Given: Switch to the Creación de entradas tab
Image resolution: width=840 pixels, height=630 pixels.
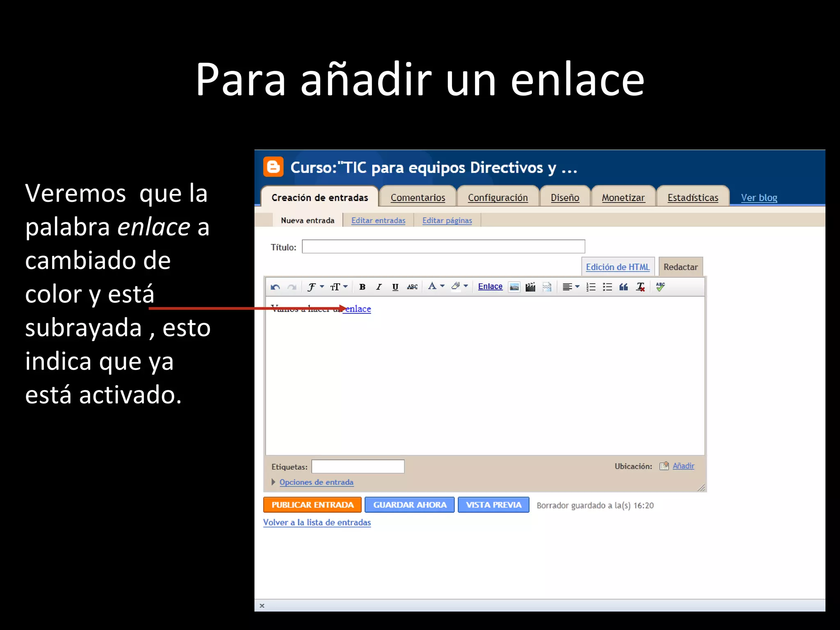Looking at the screenshot, I should point(320,197).
